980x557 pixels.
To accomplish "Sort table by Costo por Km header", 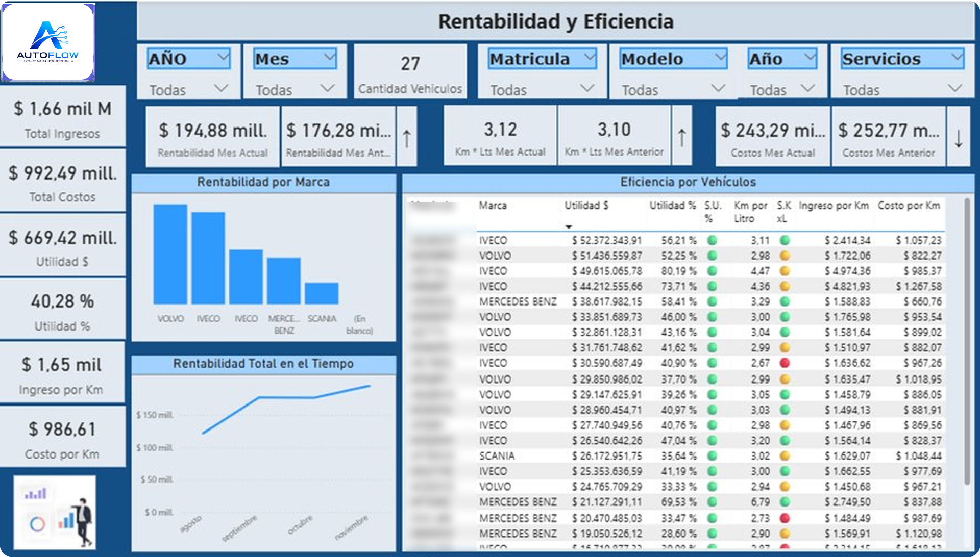I will (909, 206).
